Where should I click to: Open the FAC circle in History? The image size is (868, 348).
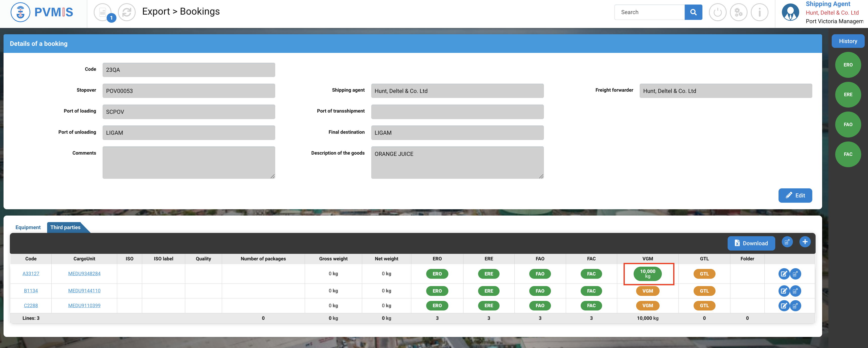[x=848, y=154]
